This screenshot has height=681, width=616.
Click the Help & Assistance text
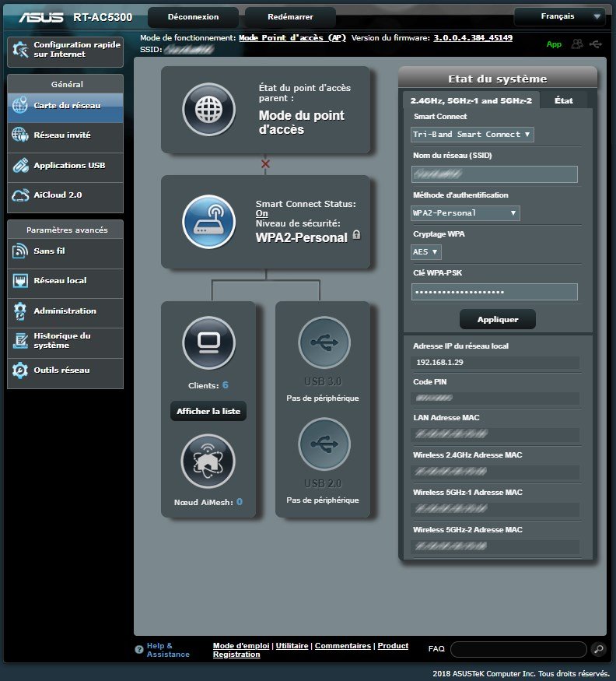[168, 650]
